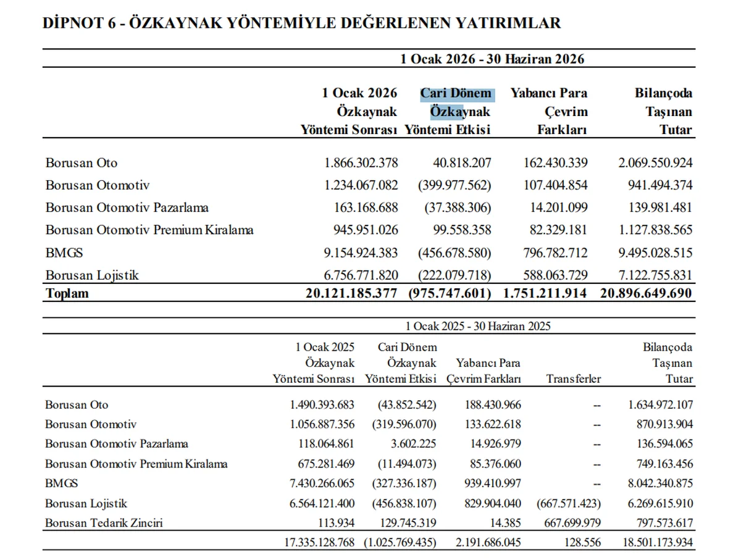Click the bold Yabancı Para Çevrim Farkları header
Screen dimensions: 741x560
549,112
